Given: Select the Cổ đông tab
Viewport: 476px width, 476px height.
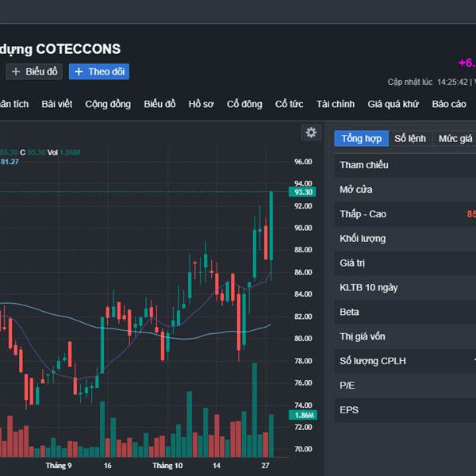Looking at the screenshot, I should point(244,104).
